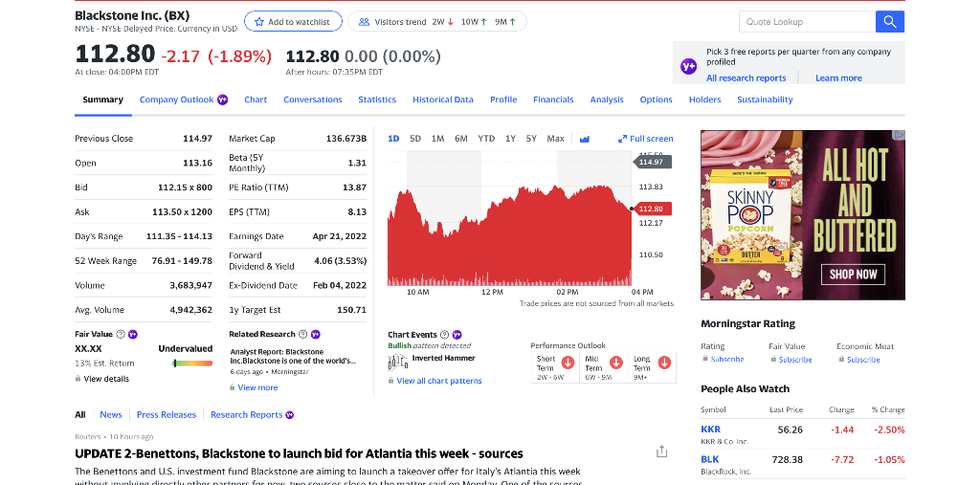Click the share icon next to the Atlantia headline
The height and width of the screenshot is (485, 980).
[662, 452]
